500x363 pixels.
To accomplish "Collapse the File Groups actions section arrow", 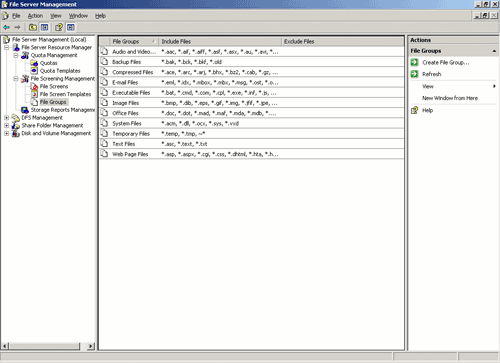I will pos(494,51).
